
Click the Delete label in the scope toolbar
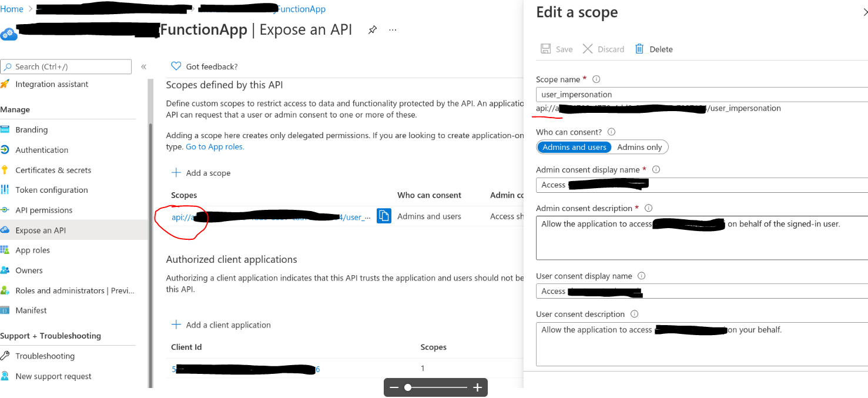pos(661,49)
